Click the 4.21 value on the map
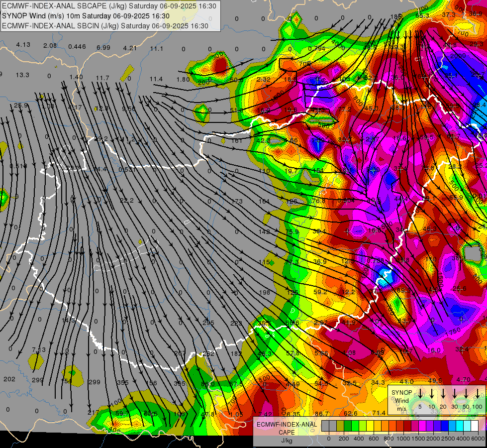The width and height of the screenshot is (487, 448). (x=130, y=48)
